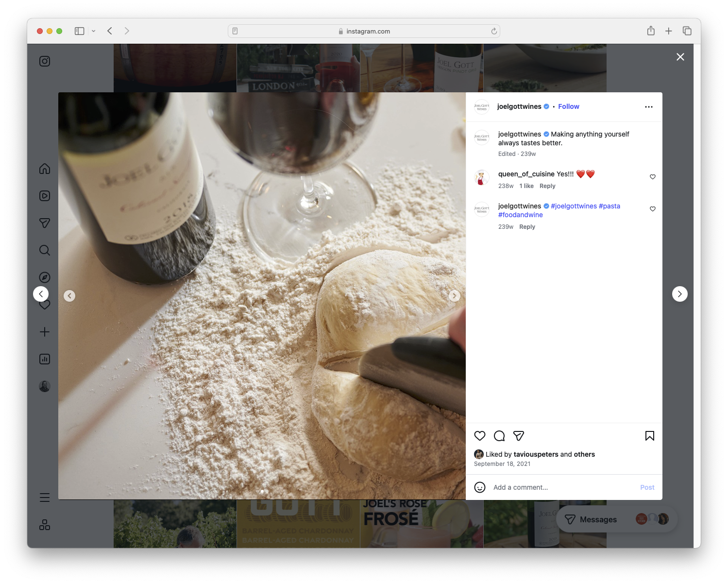Viewport: 728px width, 584px height.
Task: Open Meta apps grid icon
Action: (x=45, y=525)
